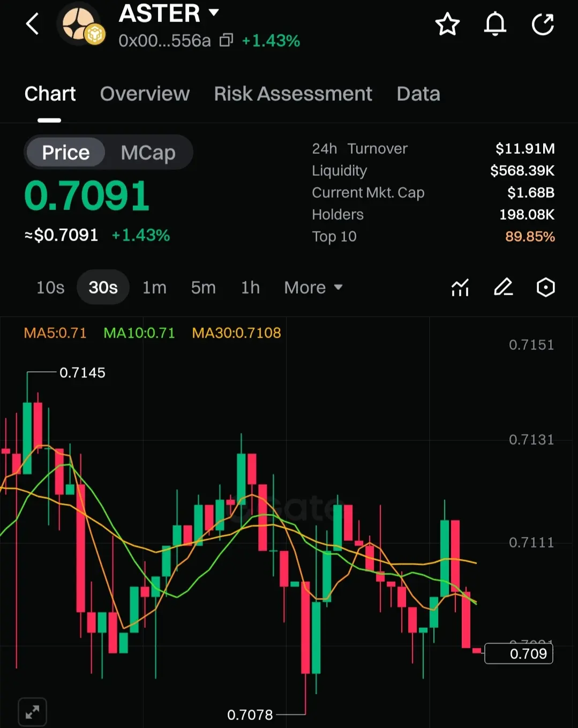Open the Overview tab
The width and height of the screenshot is (578, 728).
145,94
